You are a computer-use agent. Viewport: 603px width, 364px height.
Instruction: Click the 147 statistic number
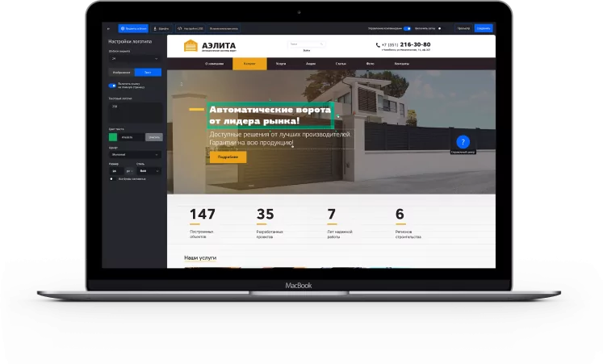[x=203, y=214]
